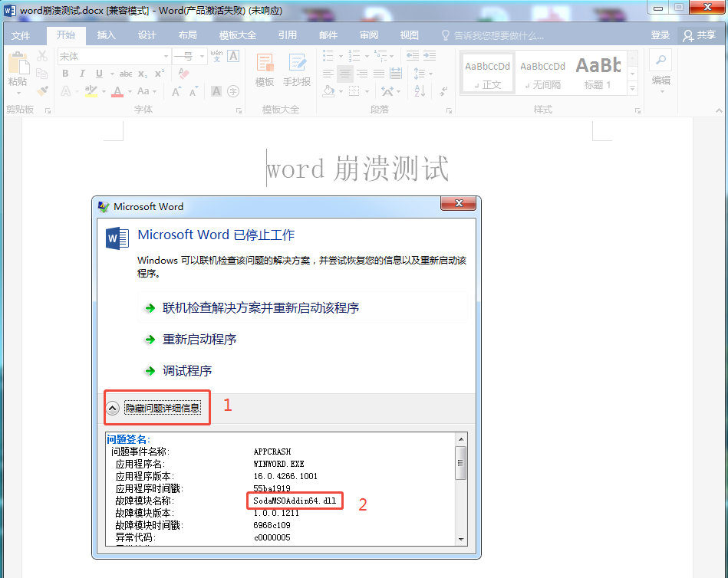Click the decrease indent icon
Screen dimensions: 728x578
pos(412,56)
